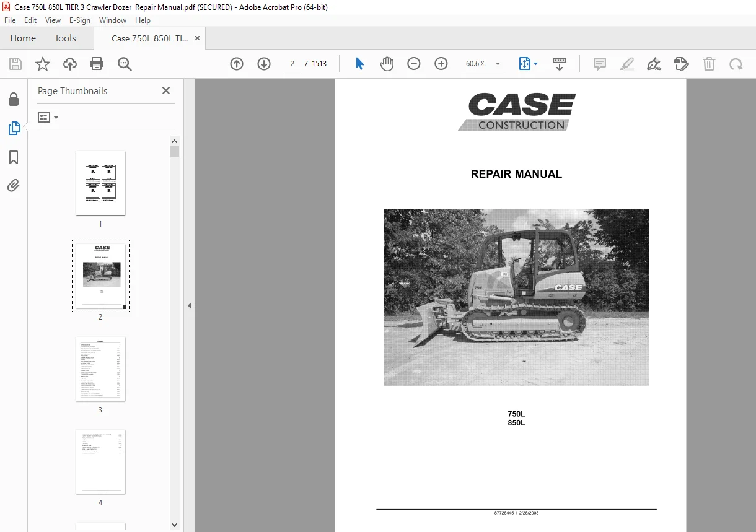756x532 pixels.
Task: Close the Page Thumbnails panel
Action: coord(166,90)
